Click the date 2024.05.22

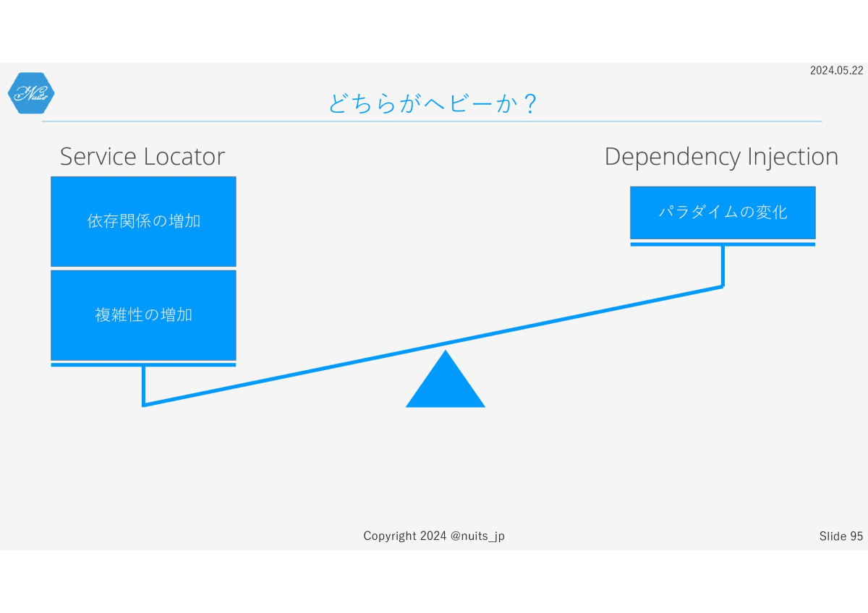coord(836,70)
